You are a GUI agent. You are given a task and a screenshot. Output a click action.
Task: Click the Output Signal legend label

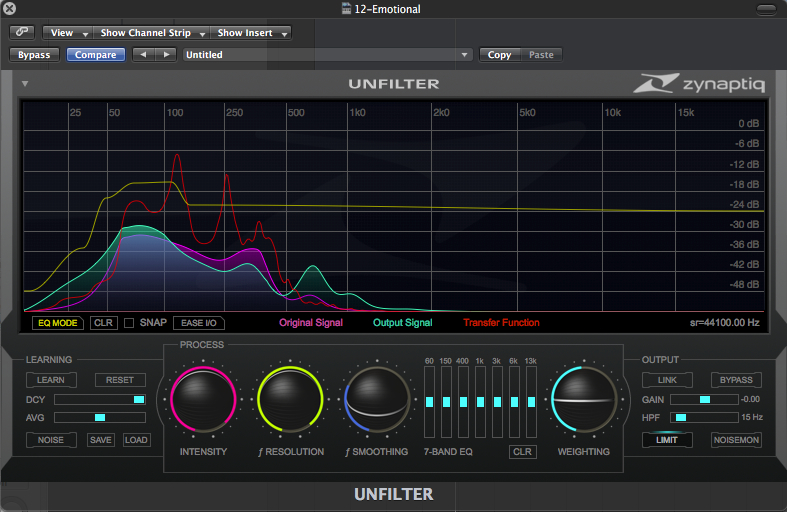pyautogui.click(x=403, y=323)
